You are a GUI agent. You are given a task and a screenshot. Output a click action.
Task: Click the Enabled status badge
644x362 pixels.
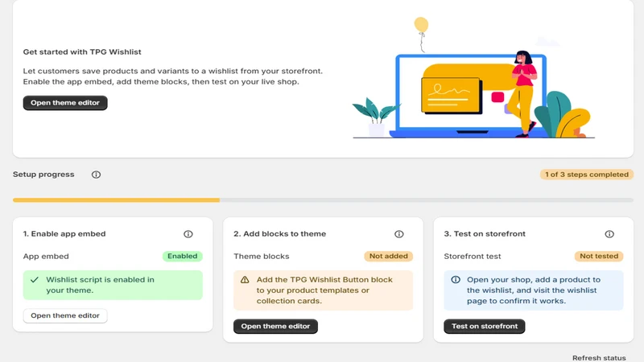point(183,256)
